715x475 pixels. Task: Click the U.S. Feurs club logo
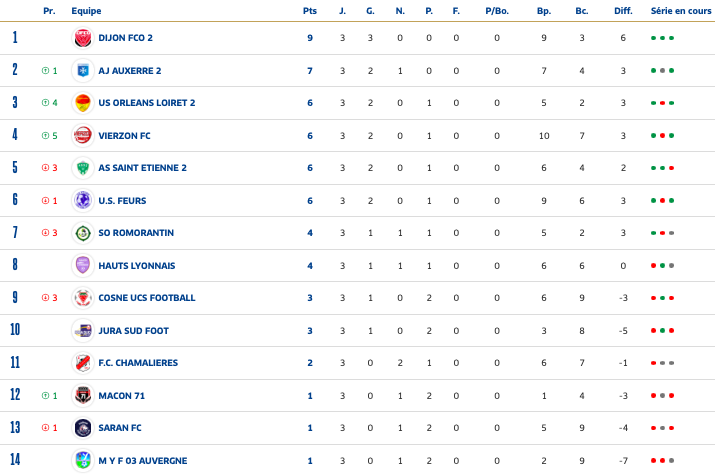(x=83, y=201)
